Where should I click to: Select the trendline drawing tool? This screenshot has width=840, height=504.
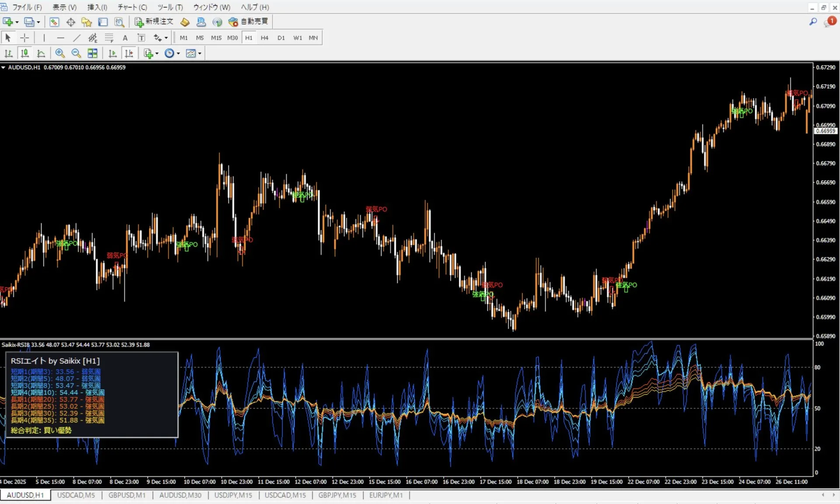click(77, 38)
